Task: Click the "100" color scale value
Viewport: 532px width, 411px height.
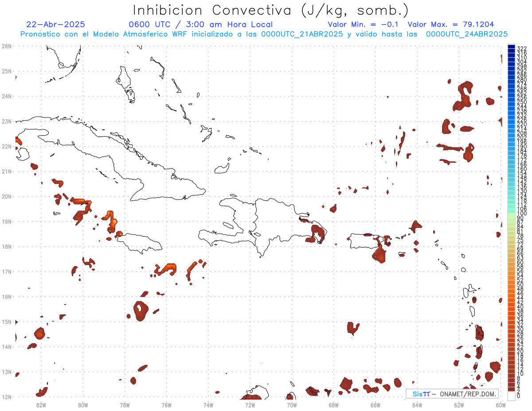Action: (522, 214)
